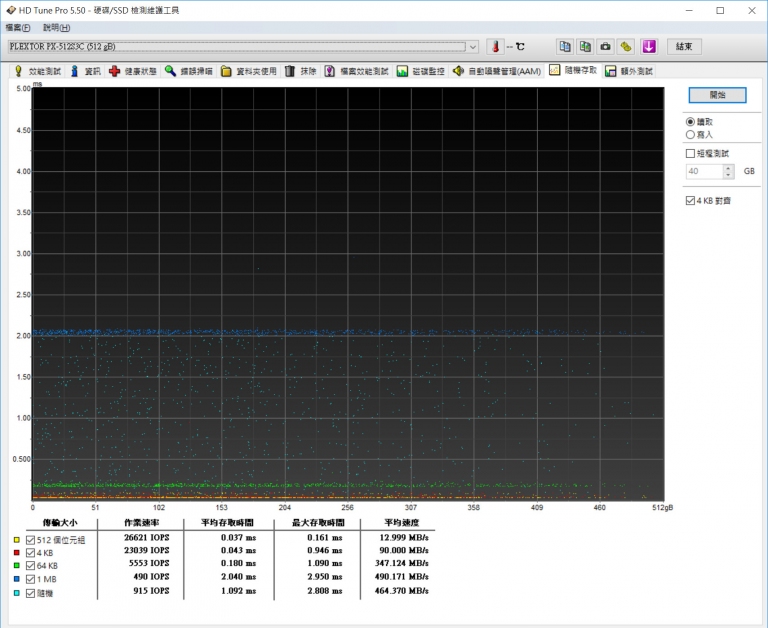The height and width of the screenshot is (628, 768).
Task: Click the 開始 start button
Action: 718,95
